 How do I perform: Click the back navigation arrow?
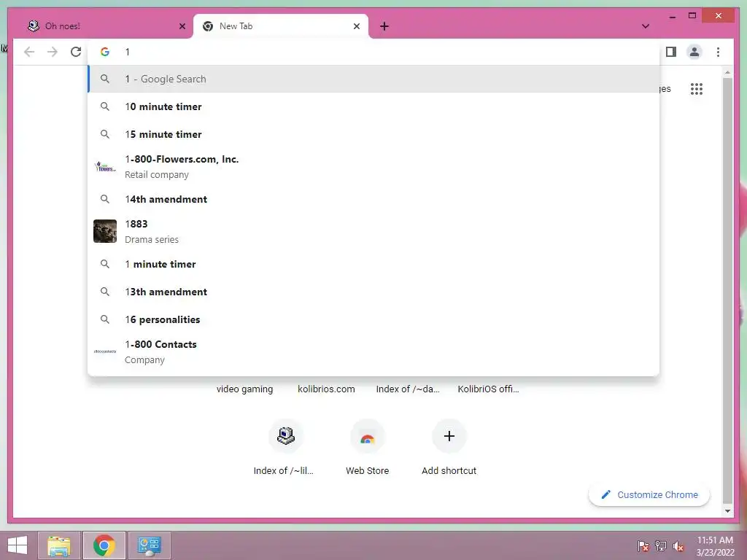point(29,52)
